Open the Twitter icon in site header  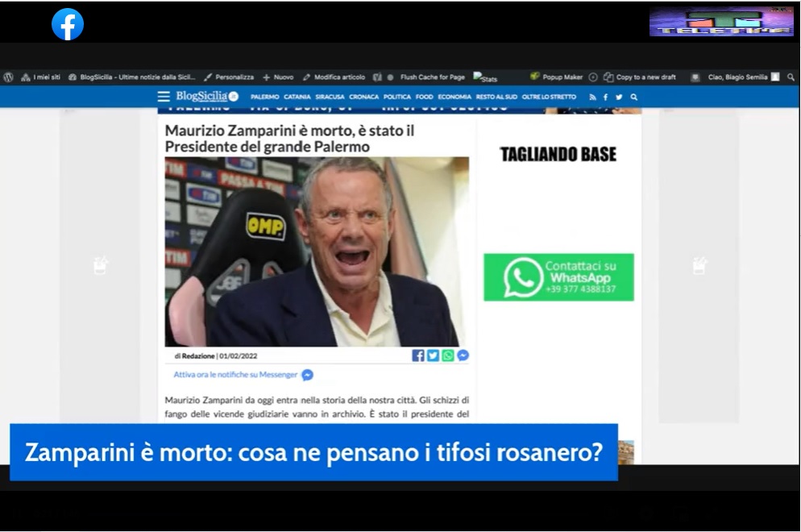[619, 97]
